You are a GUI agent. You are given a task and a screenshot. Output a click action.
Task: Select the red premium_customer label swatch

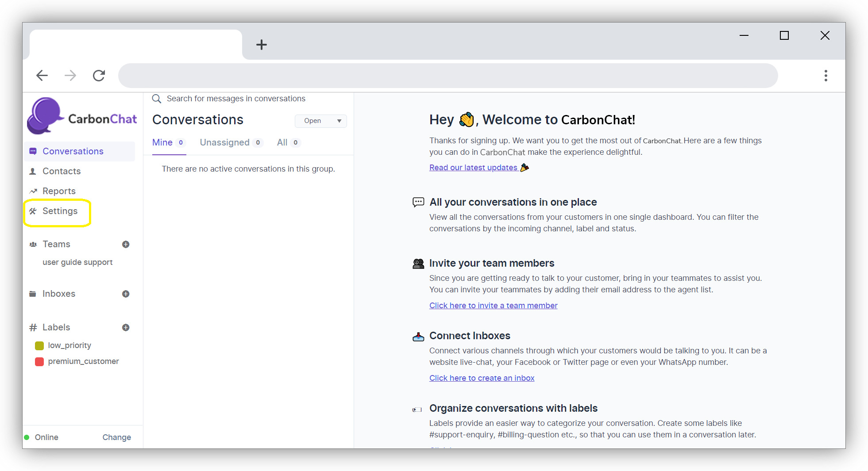tap(39, 362)
